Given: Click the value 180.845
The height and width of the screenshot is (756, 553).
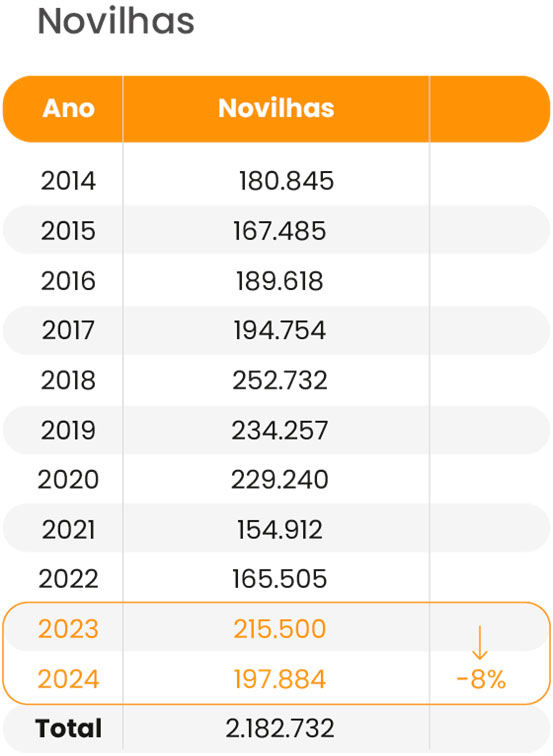Looking at the screenshot, I should (286, 181).
